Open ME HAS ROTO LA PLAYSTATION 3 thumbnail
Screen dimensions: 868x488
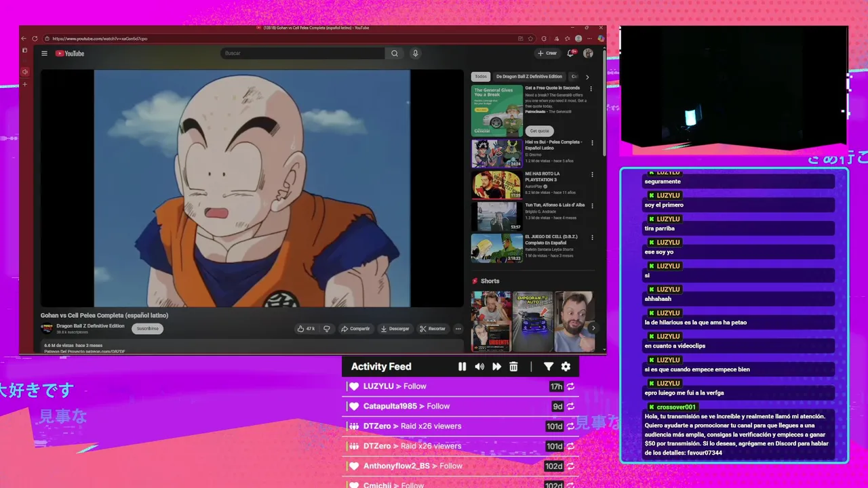click(x=497, y=185)
